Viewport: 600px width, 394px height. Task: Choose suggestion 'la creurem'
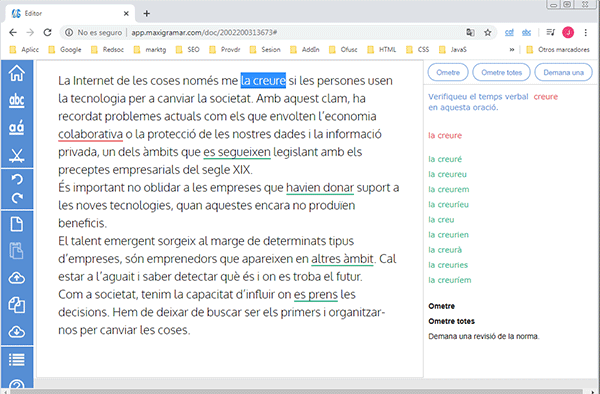pyautogui.click(x=448, y=189)
